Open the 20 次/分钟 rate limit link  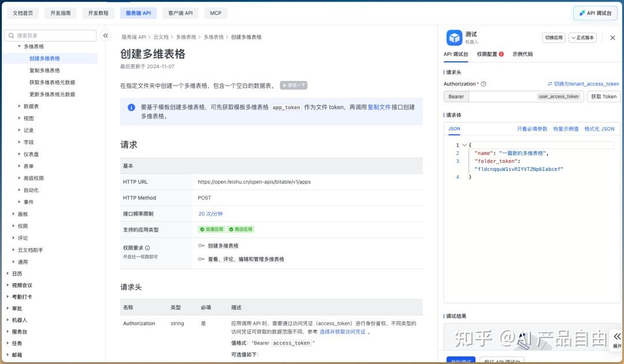tap(210, 214)
